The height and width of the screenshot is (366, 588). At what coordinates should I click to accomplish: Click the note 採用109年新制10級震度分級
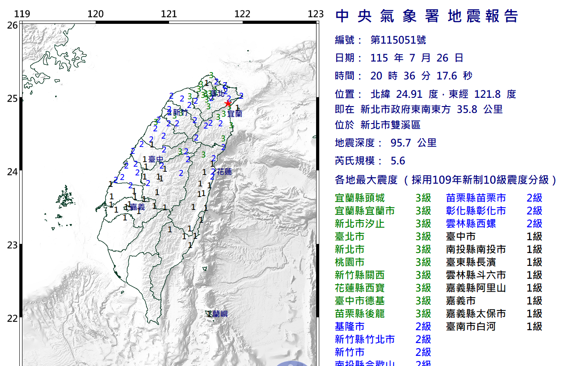click(x=480, y=180)
